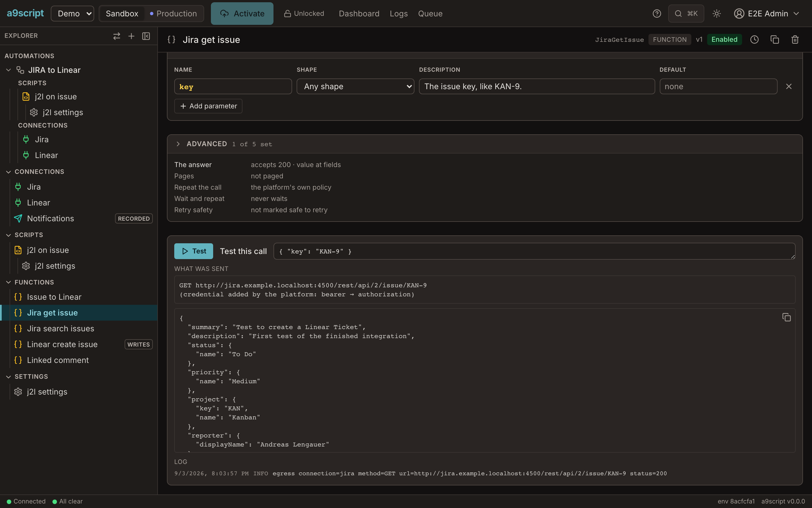The width and height of the screenshot is (812, 508).
Task: Collapse the JIRA to Linear automation
Action: tap(9, 70)
